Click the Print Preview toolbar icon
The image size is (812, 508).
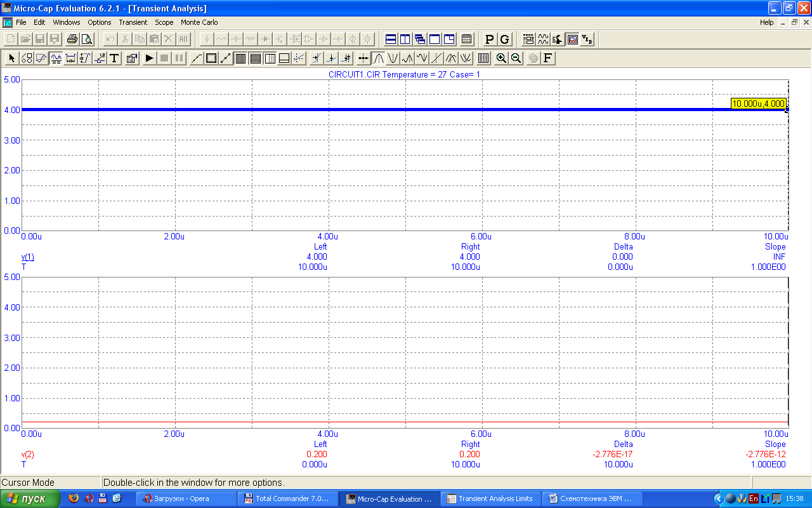point(87,39)
